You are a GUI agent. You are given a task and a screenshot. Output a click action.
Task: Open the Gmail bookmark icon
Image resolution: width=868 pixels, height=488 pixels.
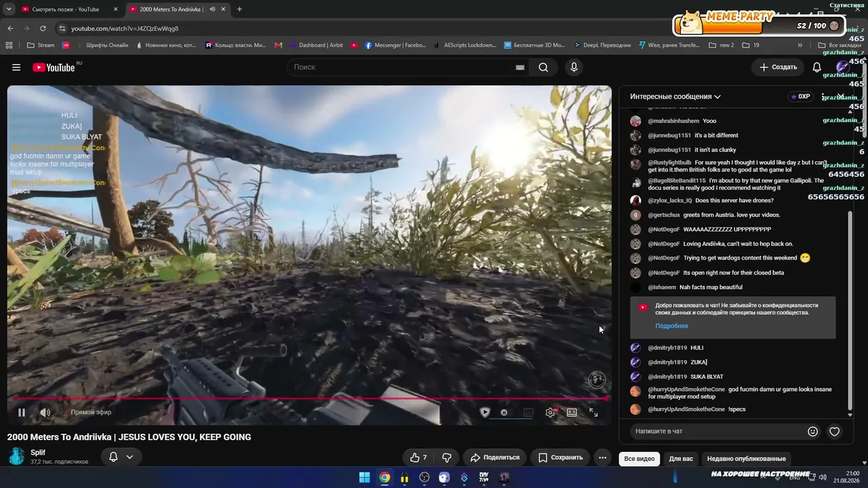(278, 45)
